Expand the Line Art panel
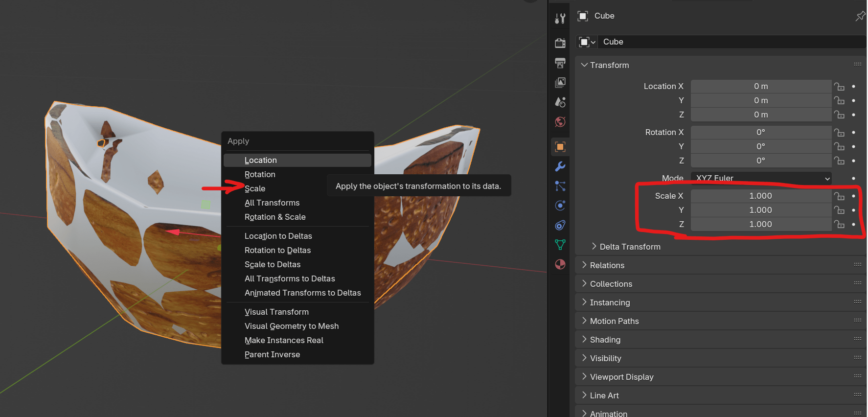This screenshot has width=868, height=417. click(584, 395)
